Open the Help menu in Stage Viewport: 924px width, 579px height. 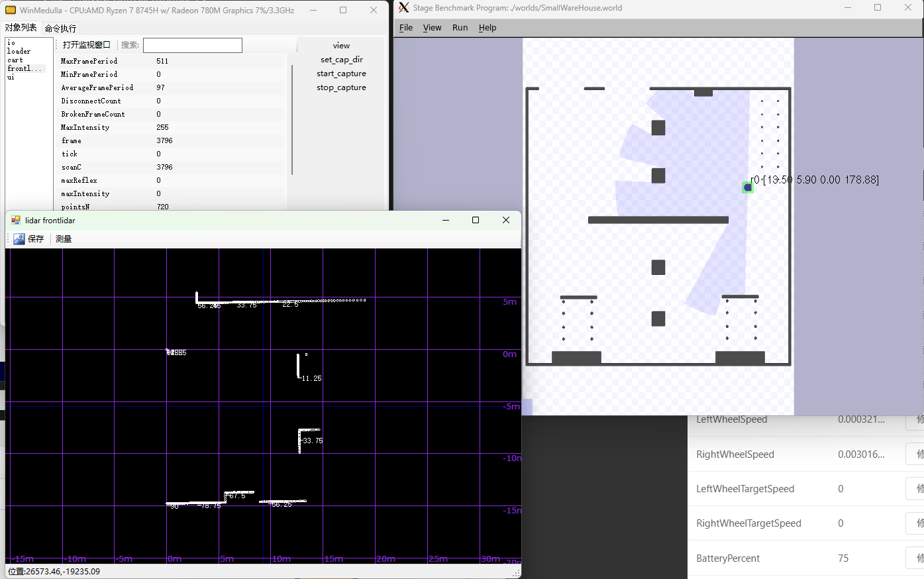(x=488, y=27)
